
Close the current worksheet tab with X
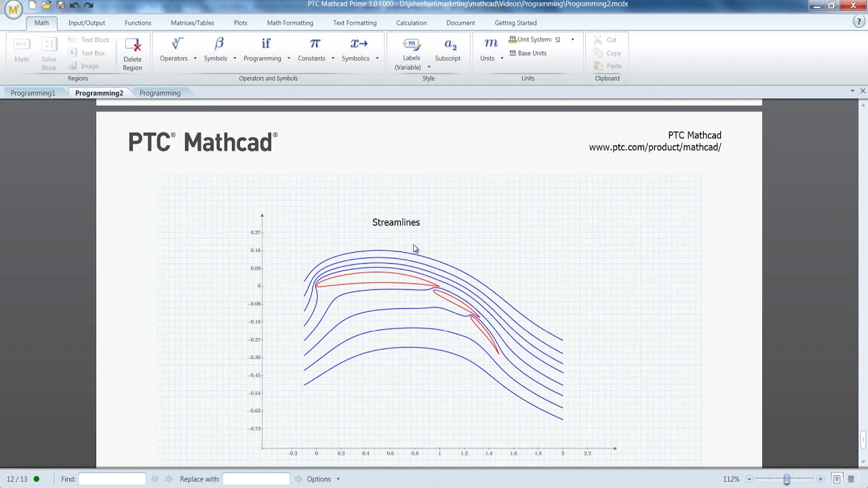point(863,91)
